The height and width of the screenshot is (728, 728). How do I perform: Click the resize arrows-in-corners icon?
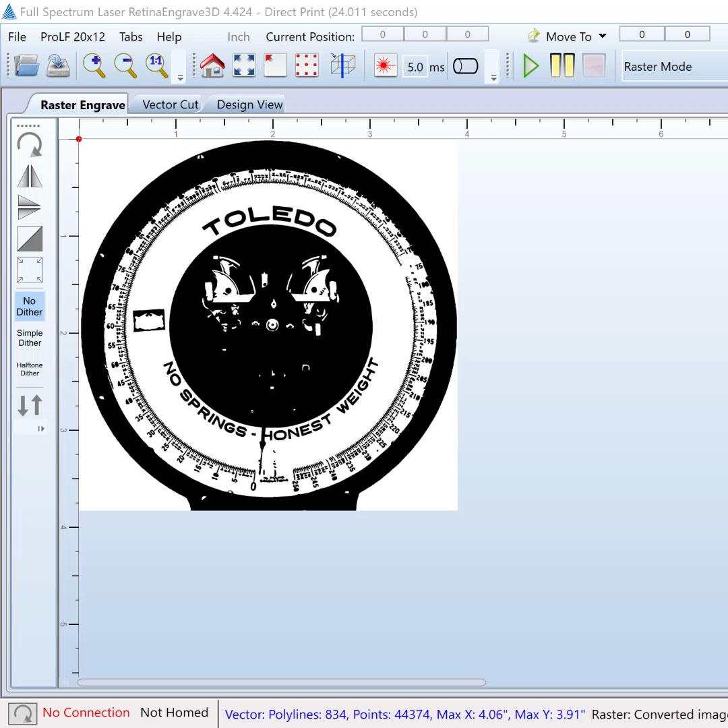30,270
